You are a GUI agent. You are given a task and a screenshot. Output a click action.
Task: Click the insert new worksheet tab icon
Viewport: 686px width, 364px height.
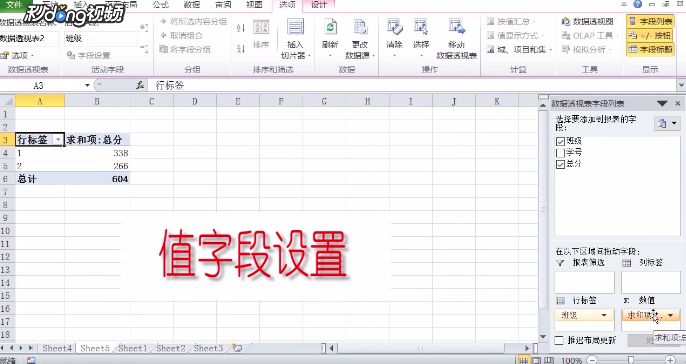(x=238, y=348)
